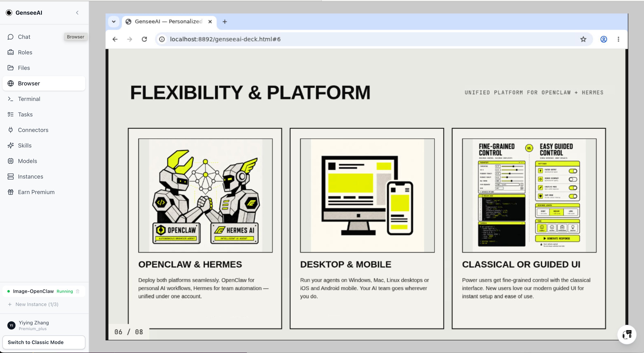The width and height of the screenshot is (644, 353).
Task: Bookmark this page with the star
Action: pos(583,39)
